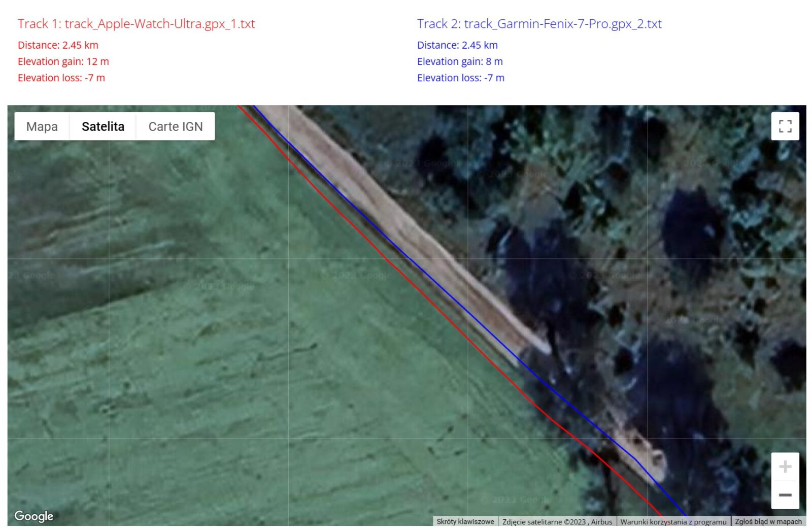Click Track 1 Elevation gain 12 m
This screenshot has height=532, width=812.
coord(63,61)
